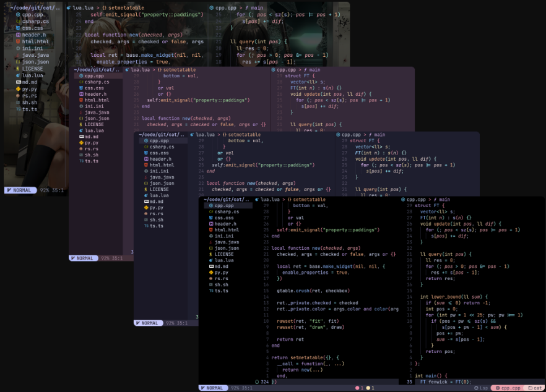Click the html.html file icon in front window tree
The height and width of the screenshot is (392, 546).
point(211,230)
